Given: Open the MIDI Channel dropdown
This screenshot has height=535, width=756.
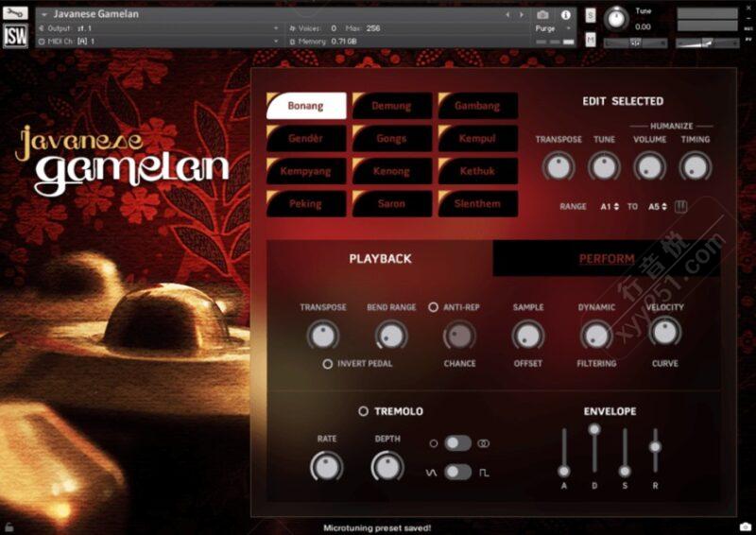Looking at the screenshot, I should point(276,42).
